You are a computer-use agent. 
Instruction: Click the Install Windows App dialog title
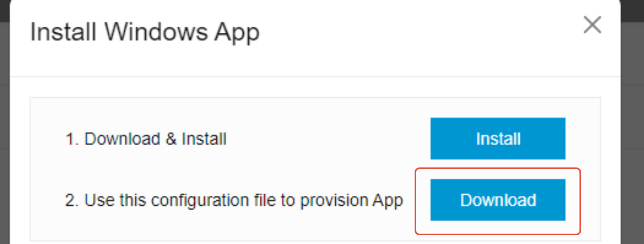pos(145,33)
